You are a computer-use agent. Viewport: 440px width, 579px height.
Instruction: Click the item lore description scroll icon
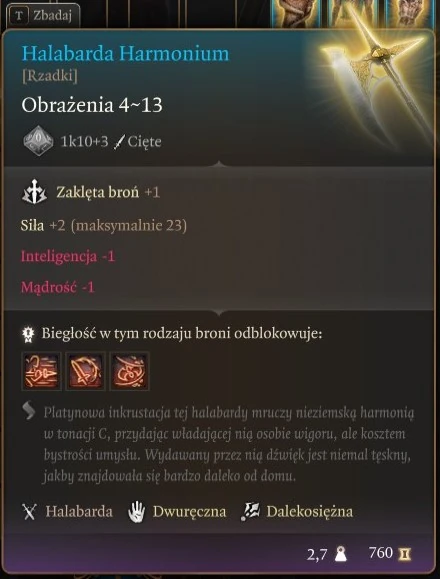coord(29,411)
